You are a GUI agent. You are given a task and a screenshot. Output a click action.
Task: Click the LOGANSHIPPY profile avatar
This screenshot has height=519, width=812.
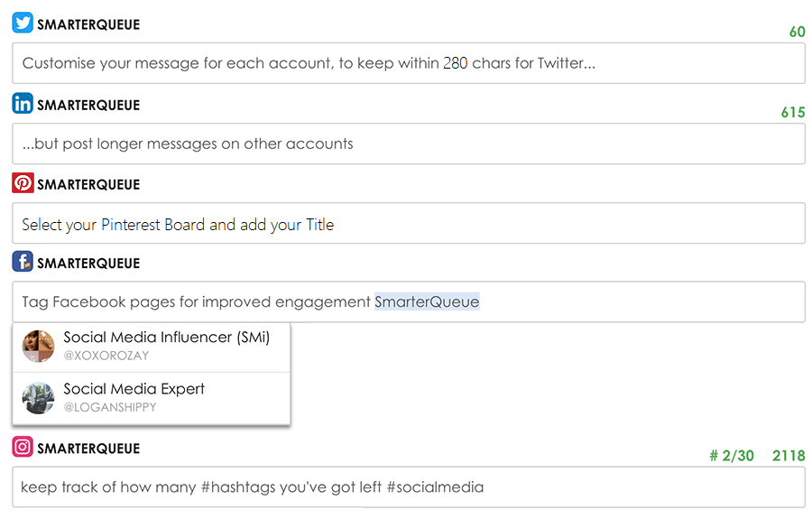38,398
